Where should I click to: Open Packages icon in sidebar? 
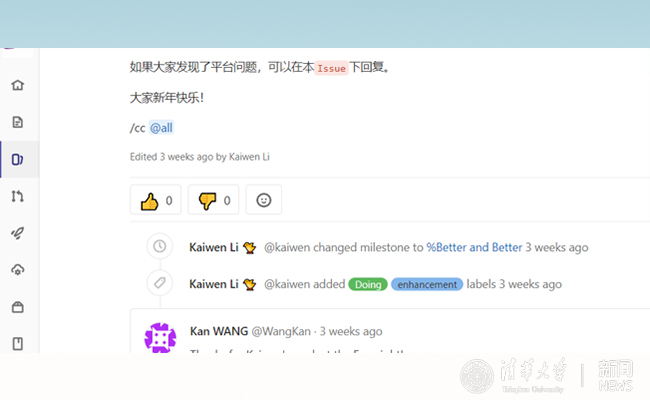(17, 307)
